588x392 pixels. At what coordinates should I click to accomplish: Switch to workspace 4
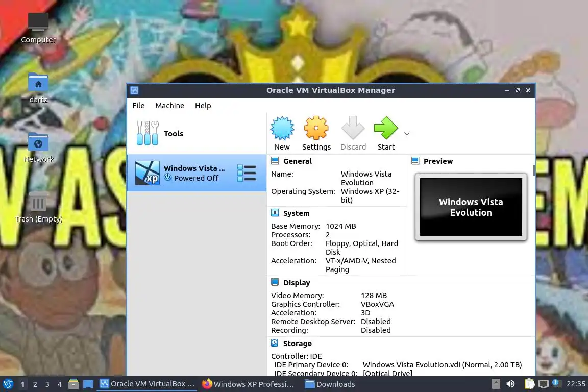pos(60,384)
